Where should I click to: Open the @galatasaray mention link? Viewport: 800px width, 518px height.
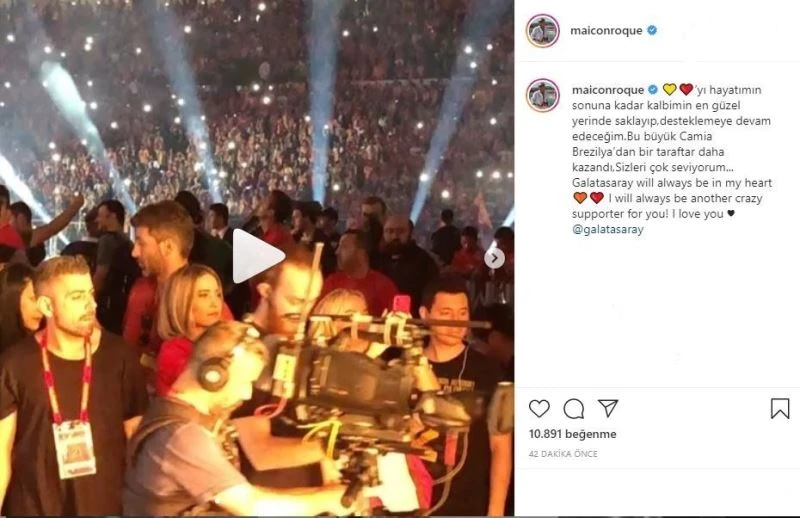click(x=608, y=229)
